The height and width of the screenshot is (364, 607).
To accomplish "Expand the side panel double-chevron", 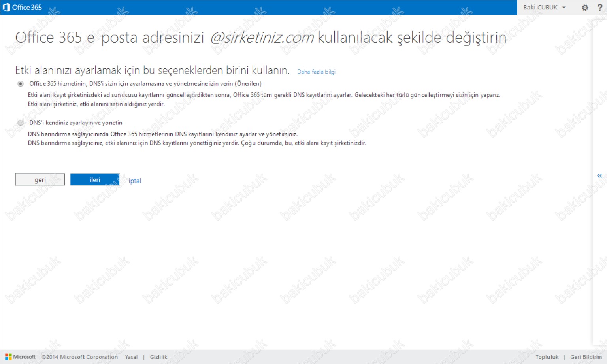I will click(x=599, y=175).
